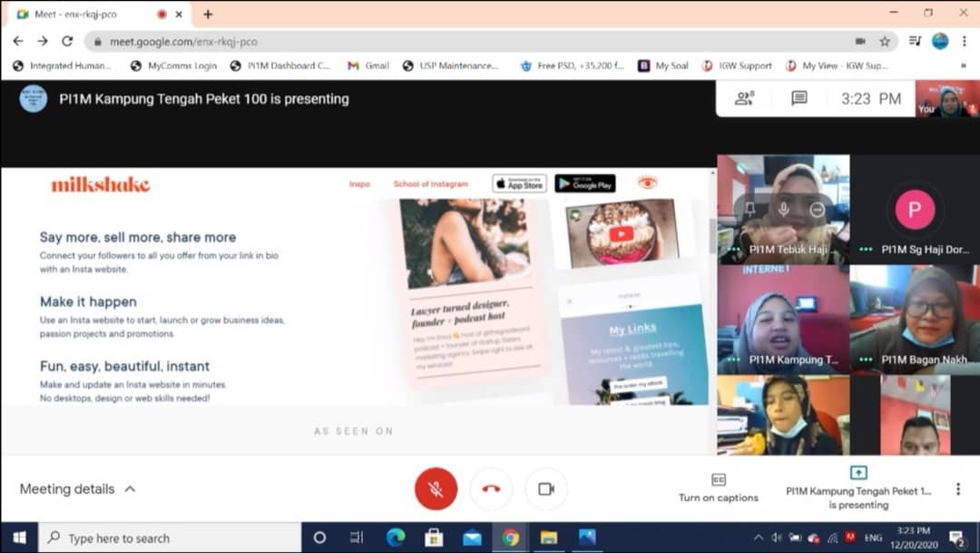Pin the PI1M Tebuk Haji participant tile
Viewport: 980px width, 553px height.
(x=750, y=210)
